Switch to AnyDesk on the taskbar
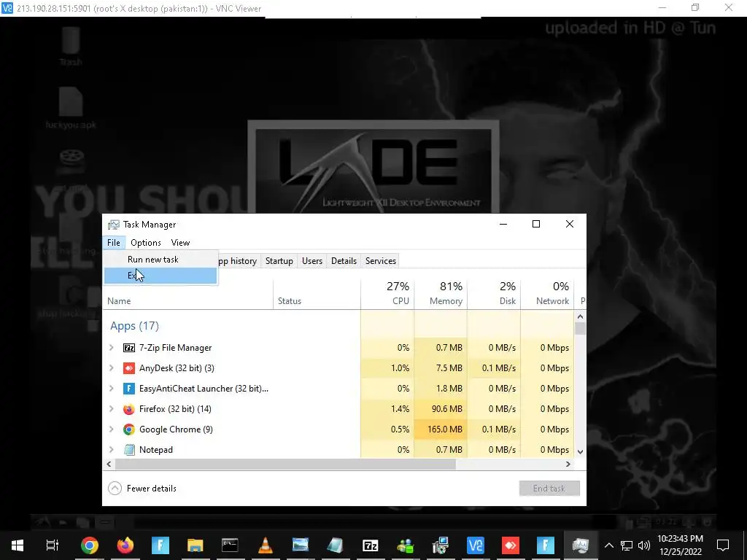 pyautogui.click(x=511, y=545)
